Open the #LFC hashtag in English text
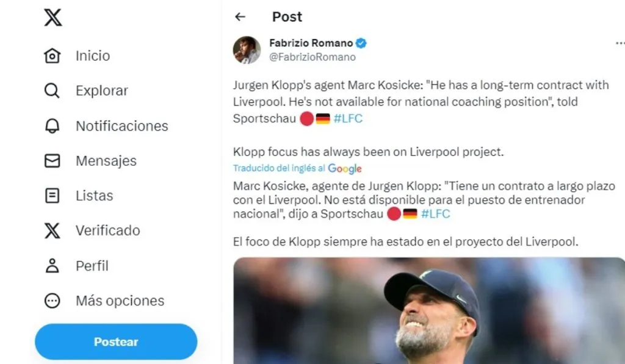 click(348, 119)
